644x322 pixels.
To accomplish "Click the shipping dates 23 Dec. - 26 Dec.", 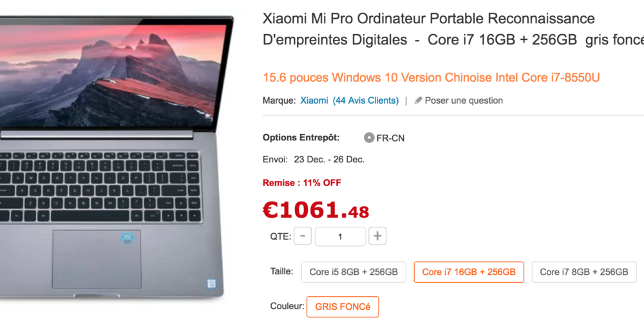I will click(x=329, y=159).
